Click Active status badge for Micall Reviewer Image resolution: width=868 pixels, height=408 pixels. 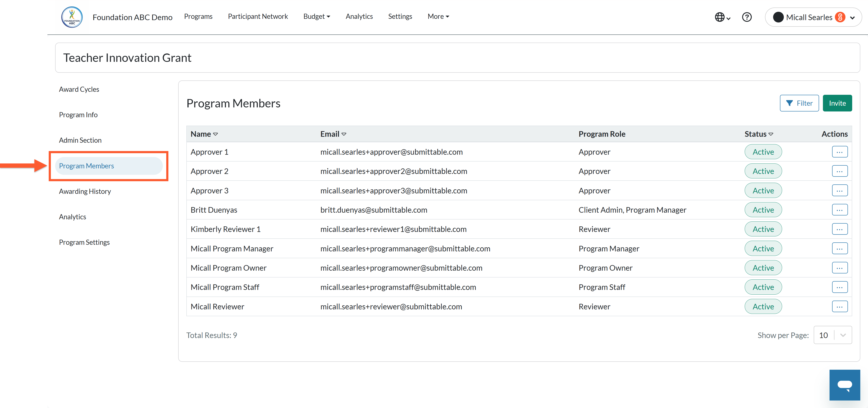point(763,307)
